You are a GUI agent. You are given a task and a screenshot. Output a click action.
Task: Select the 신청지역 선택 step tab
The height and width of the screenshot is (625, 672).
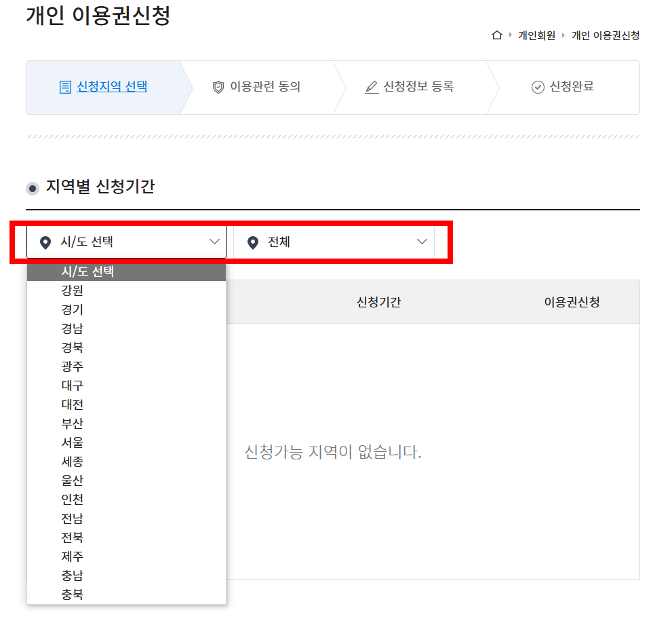[x=103, y=87]
